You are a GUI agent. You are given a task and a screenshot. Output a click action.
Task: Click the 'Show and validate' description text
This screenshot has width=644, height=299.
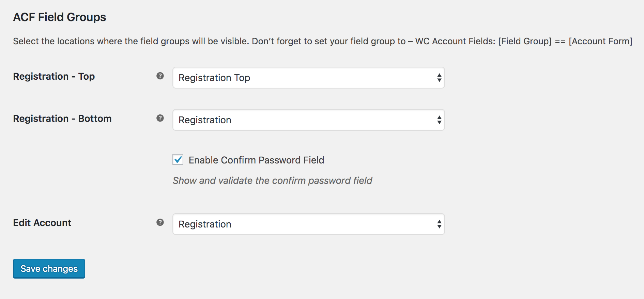click(x=272, y=180)
